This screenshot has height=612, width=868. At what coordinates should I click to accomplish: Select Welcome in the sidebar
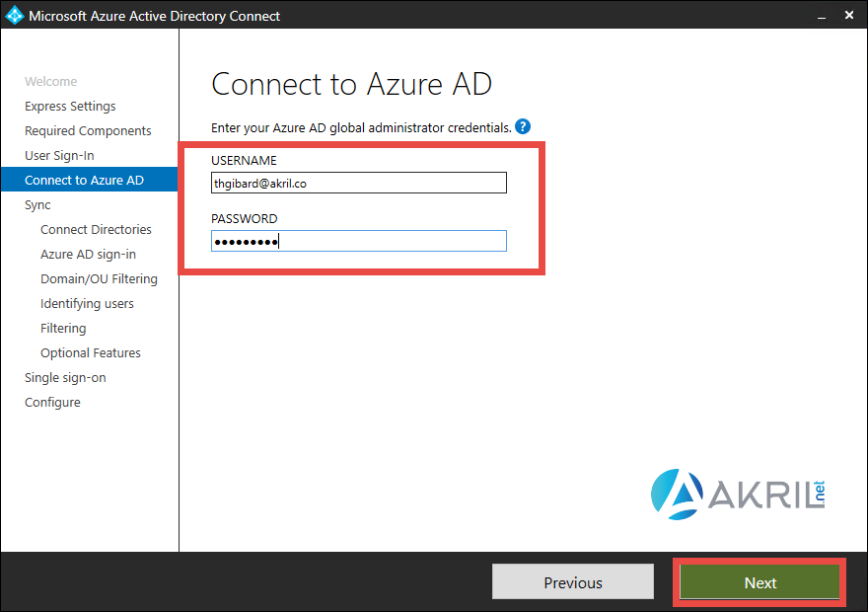(51, 81)
